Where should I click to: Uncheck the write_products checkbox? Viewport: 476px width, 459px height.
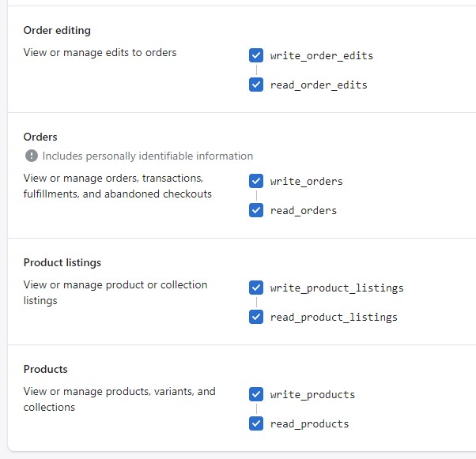tap(256, 394)
